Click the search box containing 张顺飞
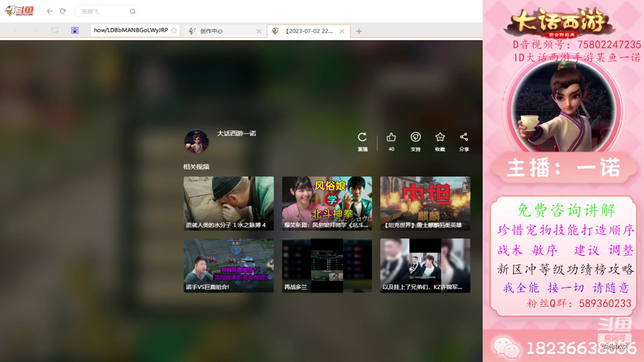The height and width of the screenshot is (362, 644). (106, 11)
